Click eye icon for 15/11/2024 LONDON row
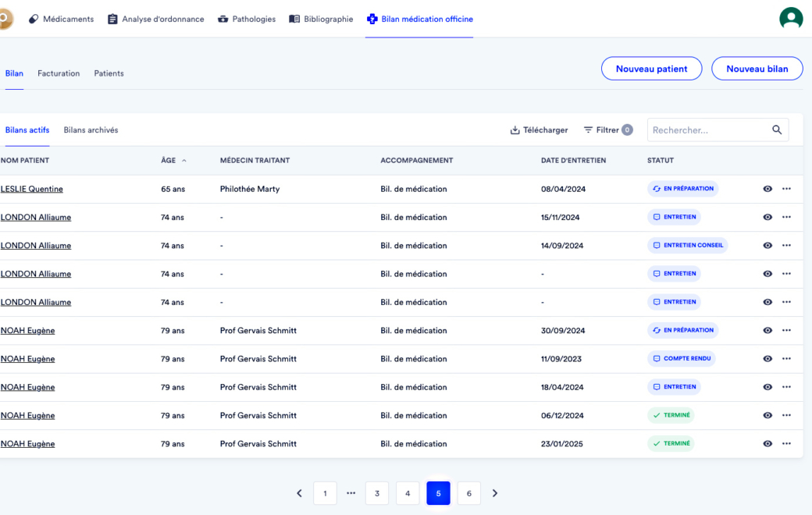812x515 pixels. (767, 217)
